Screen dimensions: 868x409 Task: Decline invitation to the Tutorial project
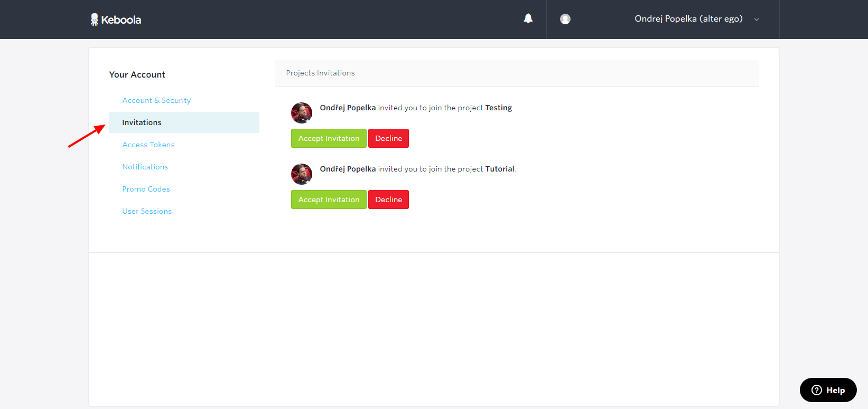388,199
